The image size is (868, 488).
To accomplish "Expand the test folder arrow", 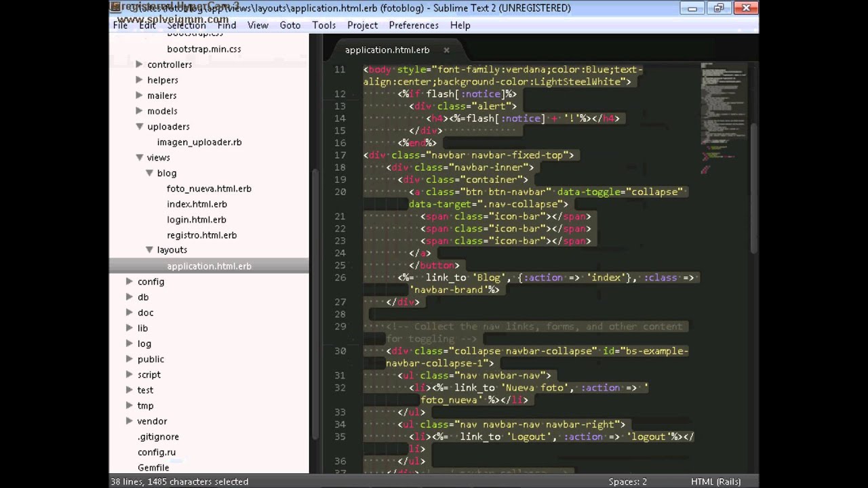I will tap(129, 390).
